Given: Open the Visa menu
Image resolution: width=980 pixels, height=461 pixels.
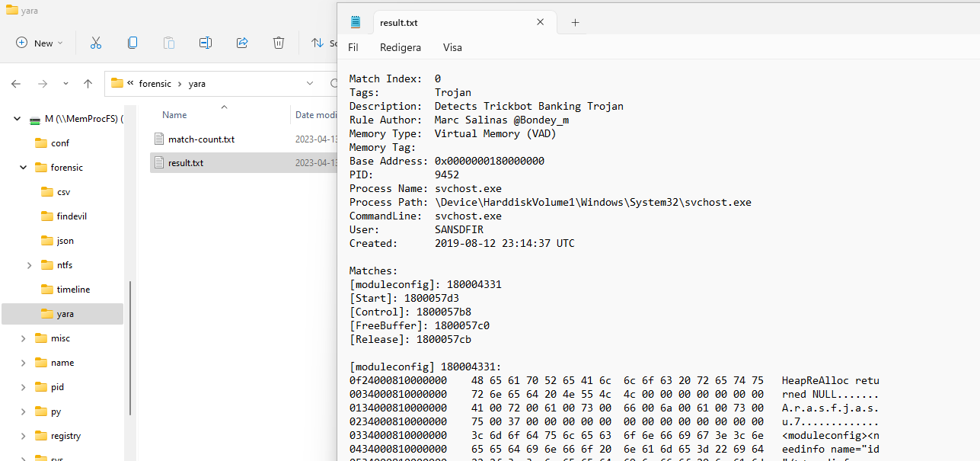Looking at the screenshot, I should 452,47.
